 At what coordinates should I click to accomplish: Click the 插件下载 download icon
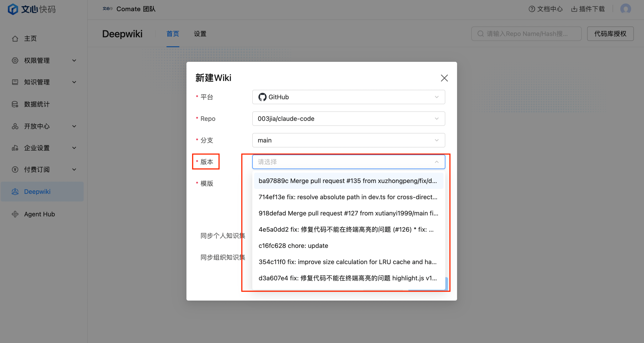click(574, 9)
